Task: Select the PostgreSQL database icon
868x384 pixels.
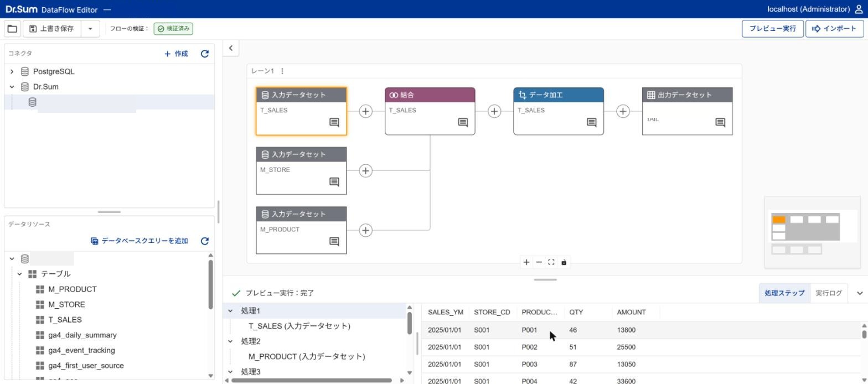Action: pyautogui.click(x=25, y=71)
